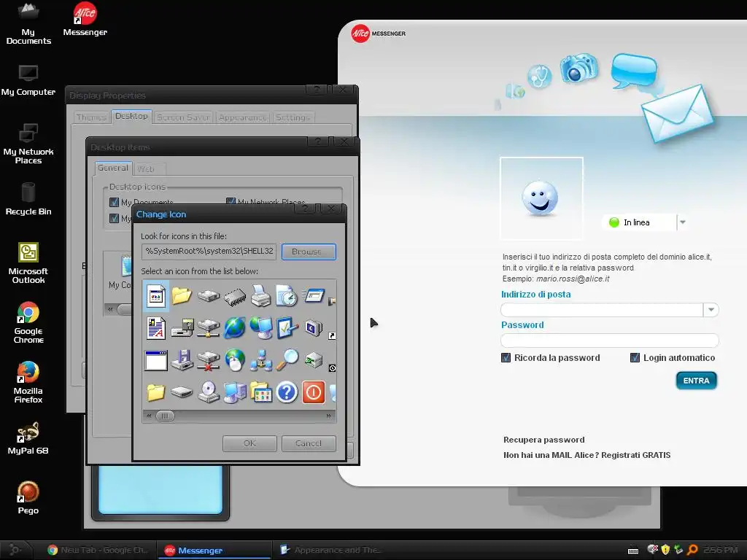Pick the blue question mark help icon
Image resolution: width=747 pixels, height=560 pixels.
point(287,392)
